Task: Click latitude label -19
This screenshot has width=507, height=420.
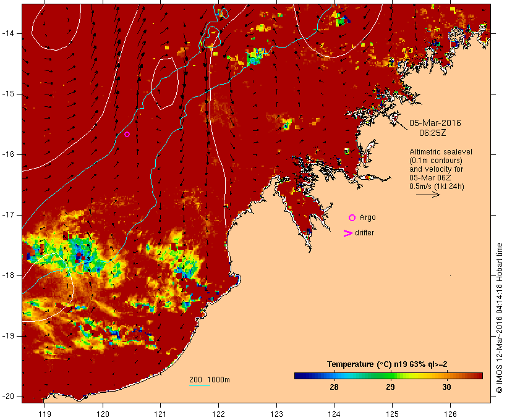Action: [x=7, y=336]
